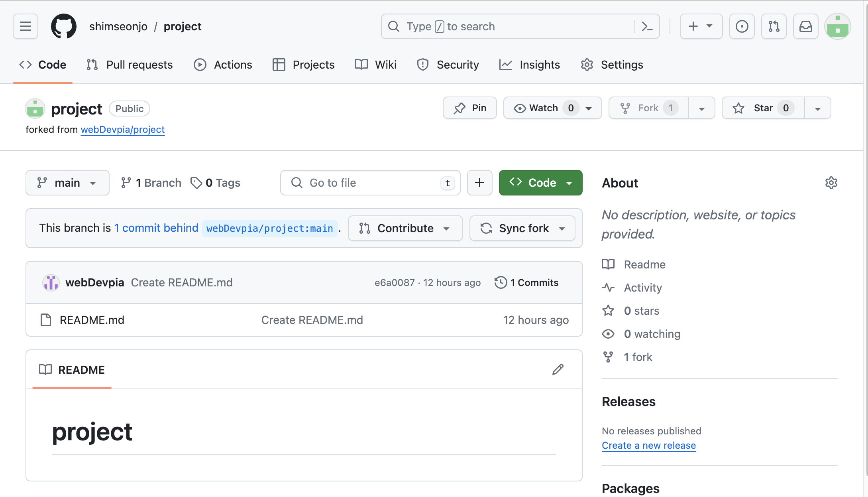Open About settings gear icon
This screenshot has width=868, height=497.
pos(831,183)
